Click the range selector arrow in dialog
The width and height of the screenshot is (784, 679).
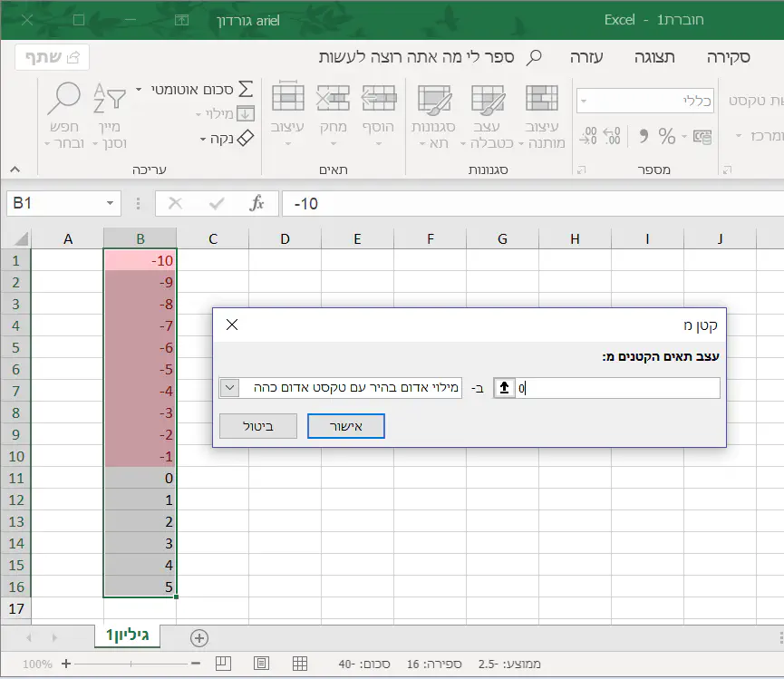(x=505, y=388)
